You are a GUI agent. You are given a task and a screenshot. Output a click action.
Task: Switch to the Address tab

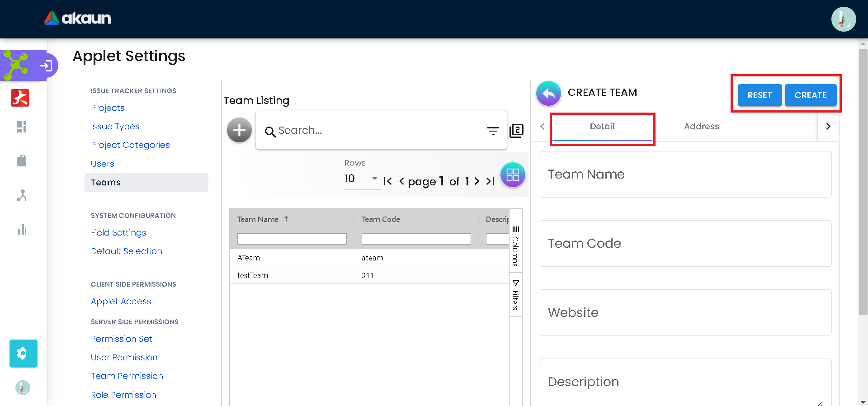701,127
